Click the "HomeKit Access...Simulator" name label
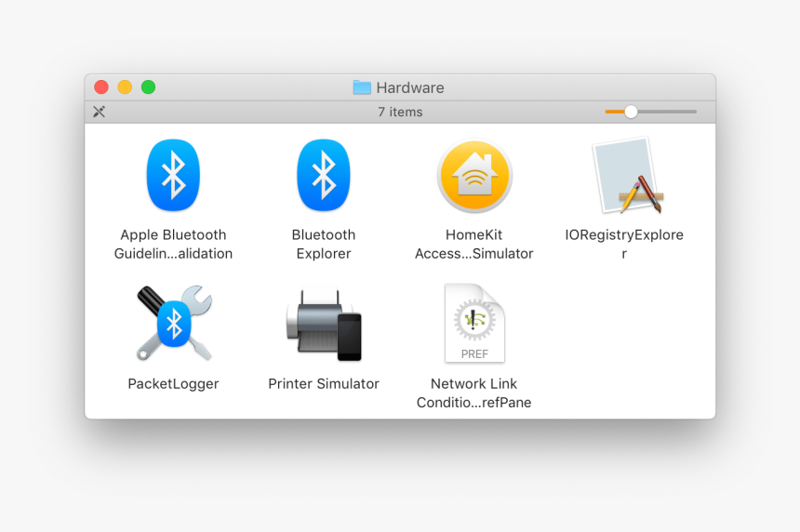800x532 pixels. point(474,244)
